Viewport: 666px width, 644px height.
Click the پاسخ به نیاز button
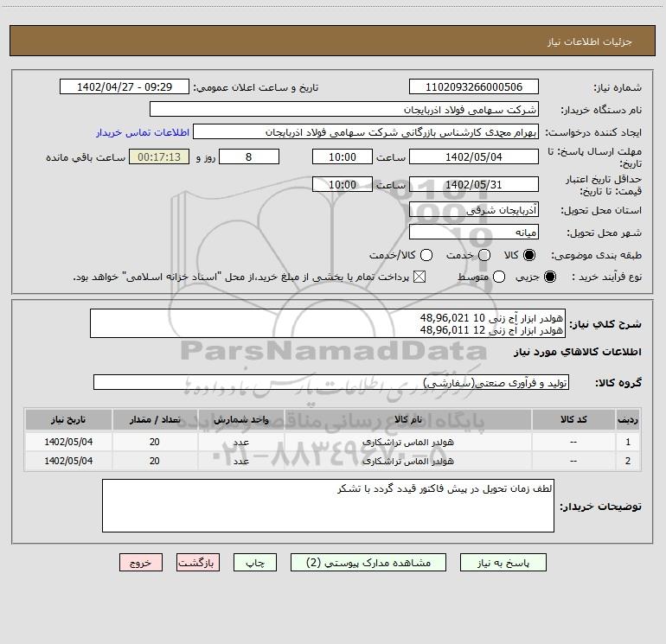coord(503,563)
